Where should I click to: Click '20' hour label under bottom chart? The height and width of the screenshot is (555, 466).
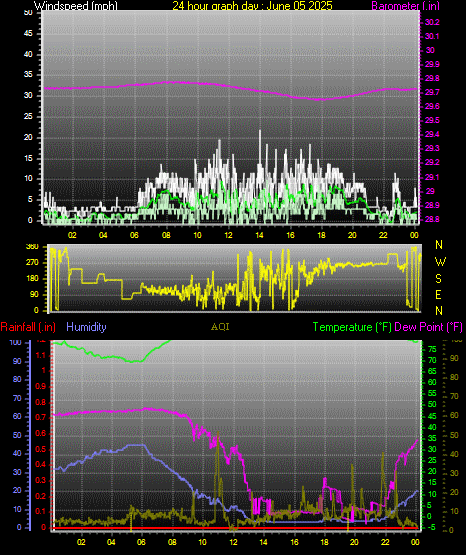354,542
